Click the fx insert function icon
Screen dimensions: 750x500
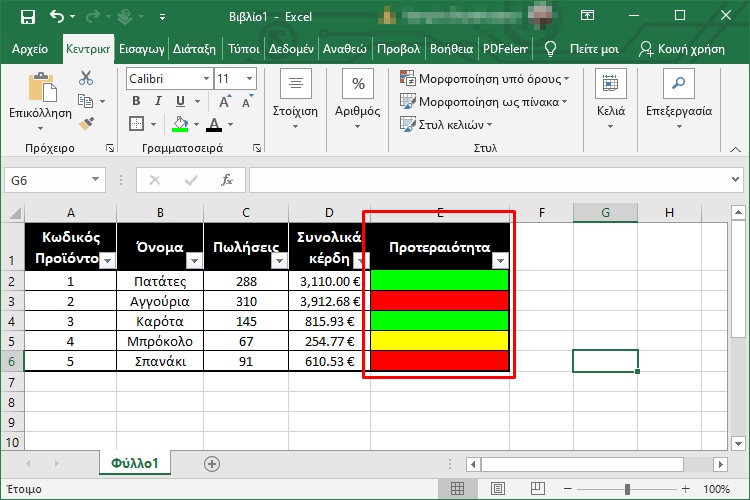227,180
